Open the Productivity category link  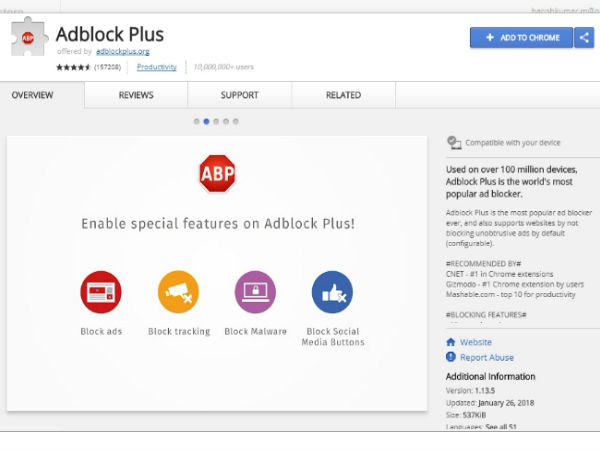coord(157,67)
